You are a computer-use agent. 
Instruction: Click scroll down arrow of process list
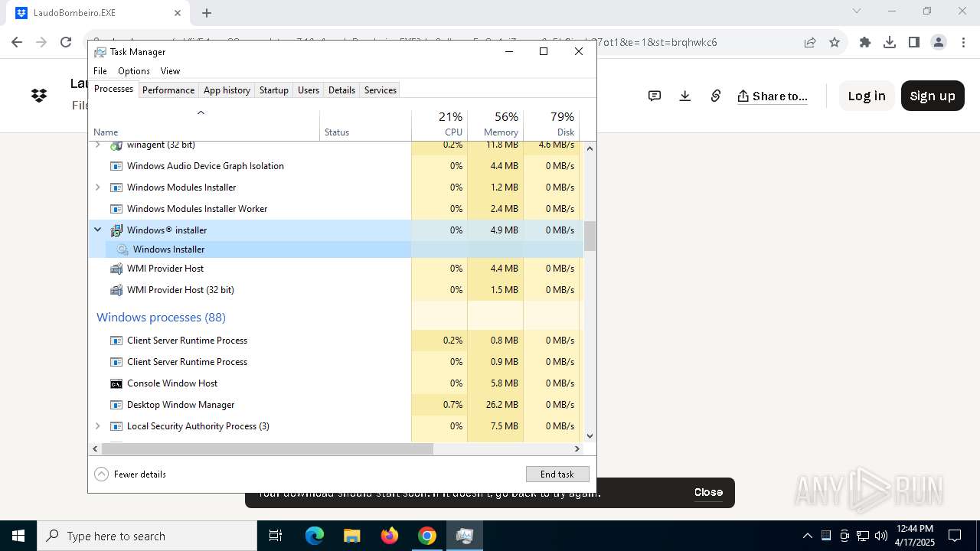coord(590,436)
